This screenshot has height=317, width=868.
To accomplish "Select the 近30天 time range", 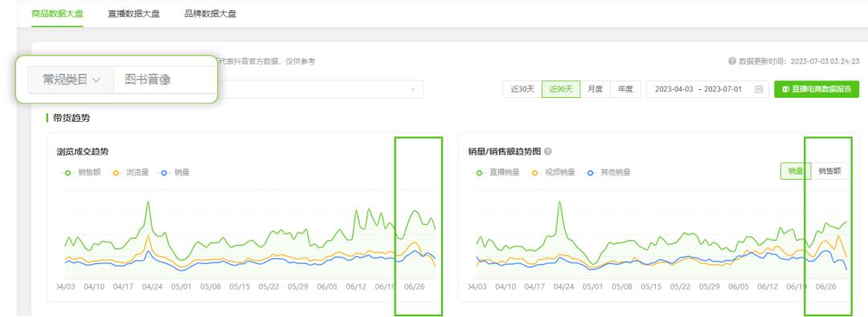I will pos(522,89).
